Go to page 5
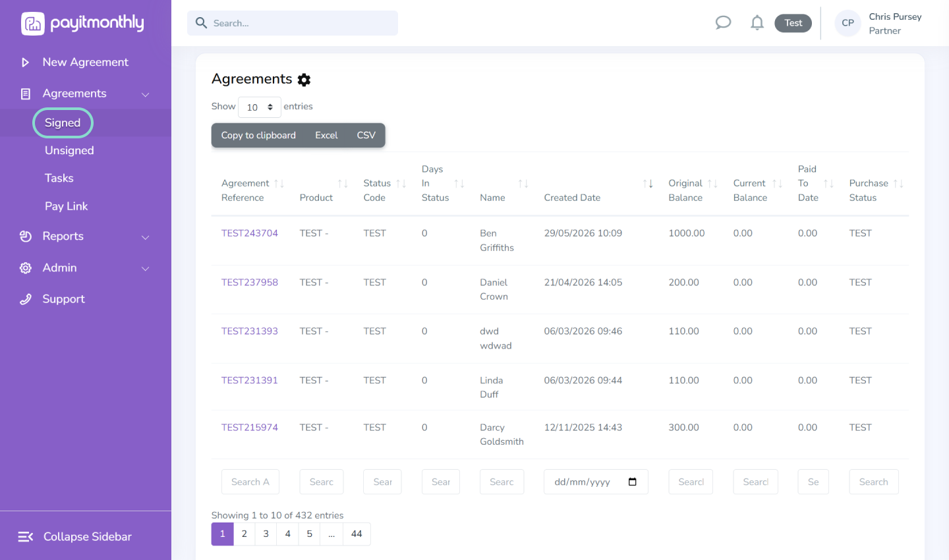 [310, 534]
